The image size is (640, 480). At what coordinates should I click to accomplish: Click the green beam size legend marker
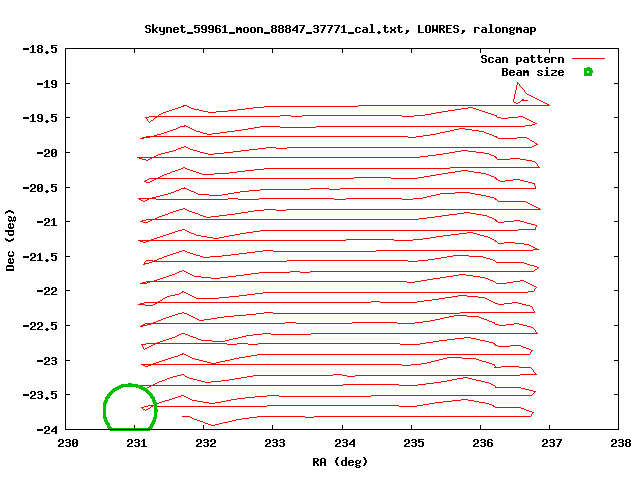click(x=588, y=72)
